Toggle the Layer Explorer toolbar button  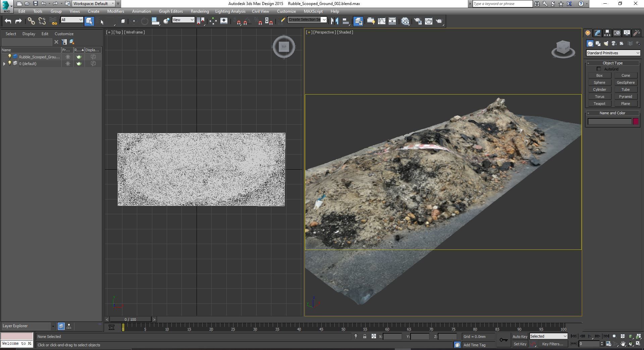[x=358, y=21]
